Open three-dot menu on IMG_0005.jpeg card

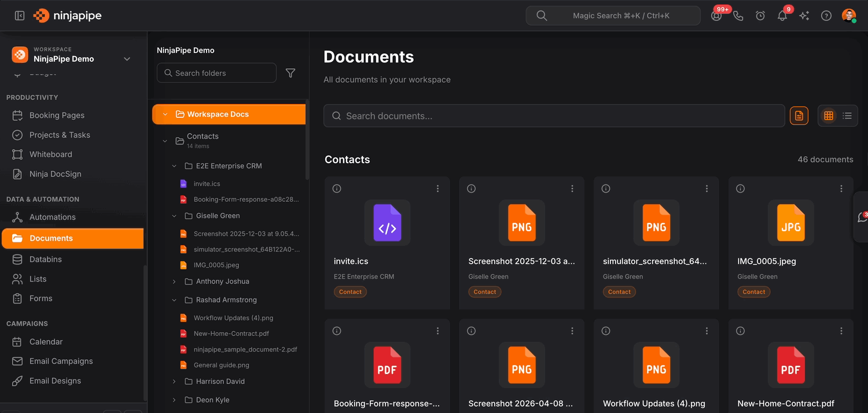click(x=841, y=189)
